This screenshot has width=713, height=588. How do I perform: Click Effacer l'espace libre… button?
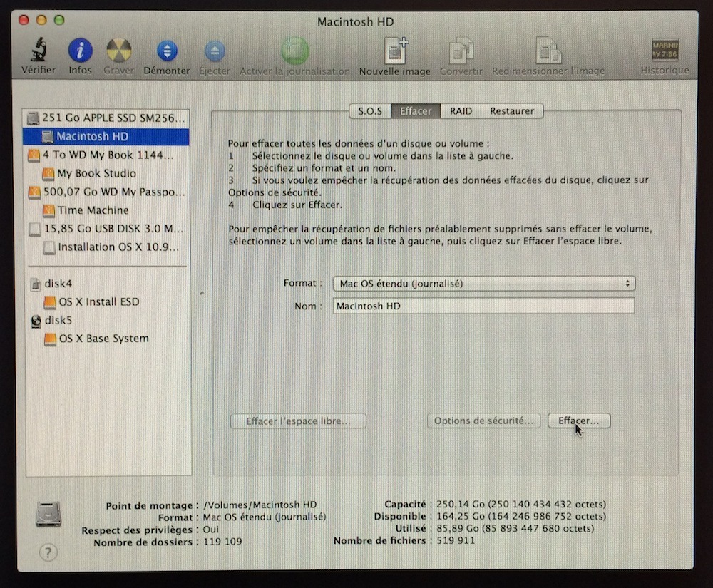[298, 421]
